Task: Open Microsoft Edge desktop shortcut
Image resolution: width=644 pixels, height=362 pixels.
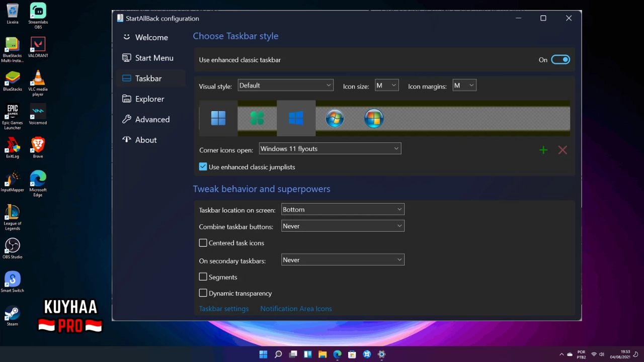Action: pos(38,184)
